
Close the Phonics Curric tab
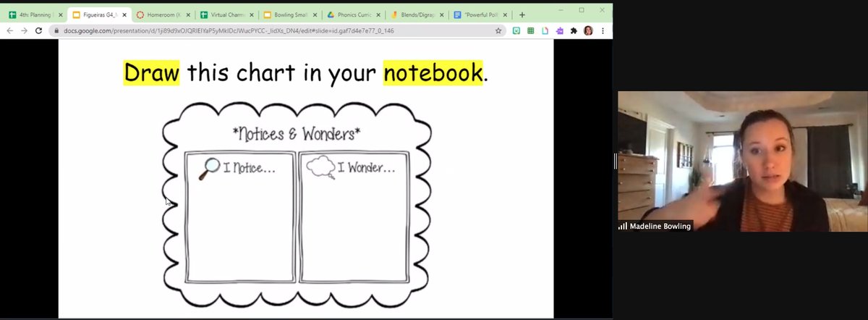pyautogui.click(x=378, y=14)
